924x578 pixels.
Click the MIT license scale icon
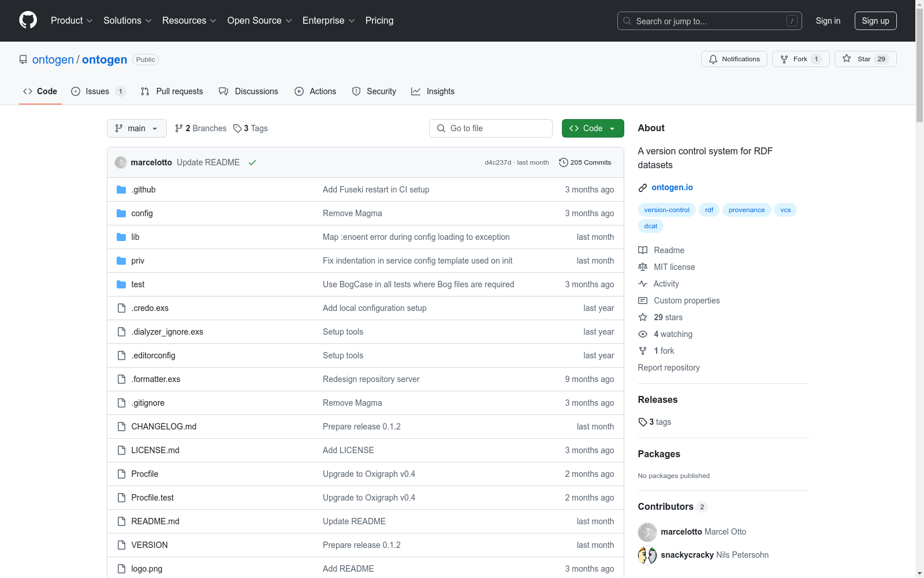pyautogui.click(x=643, y=267)
